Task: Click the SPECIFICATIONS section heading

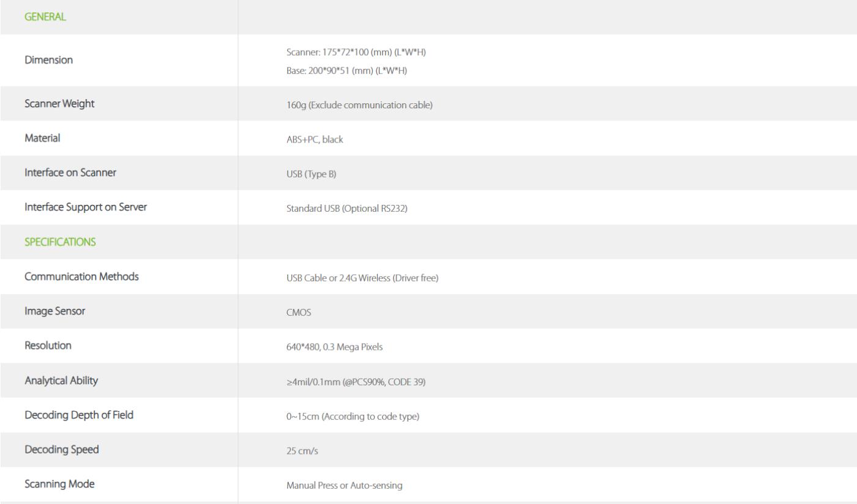Action: tap(60, 242)
